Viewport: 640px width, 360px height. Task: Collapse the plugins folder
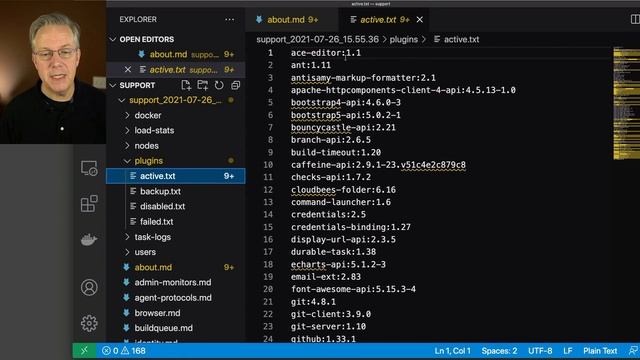pyautogui.click(x=127, y=161)
